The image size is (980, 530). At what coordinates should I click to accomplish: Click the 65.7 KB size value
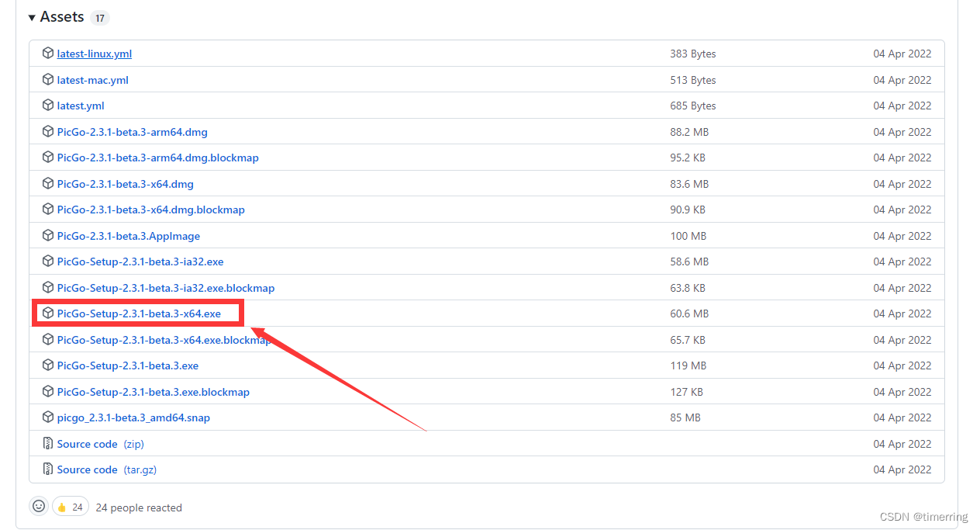point(688,340)
